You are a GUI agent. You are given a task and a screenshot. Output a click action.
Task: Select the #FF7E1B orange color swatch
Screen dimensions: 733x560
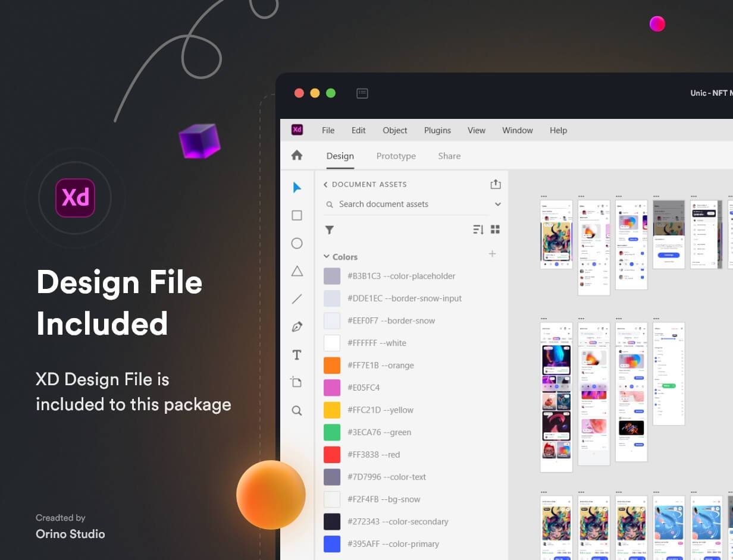point(332,365)
